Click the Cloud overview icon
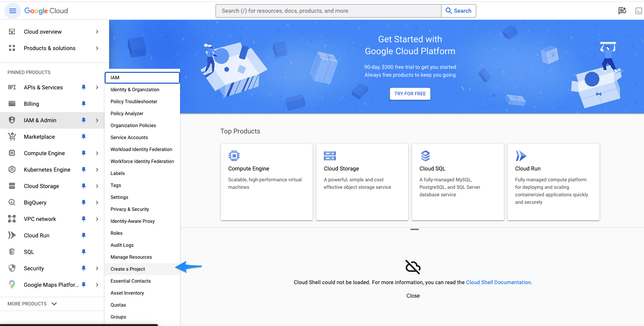This screenshot has width=644, height=326. coord(12,32)
